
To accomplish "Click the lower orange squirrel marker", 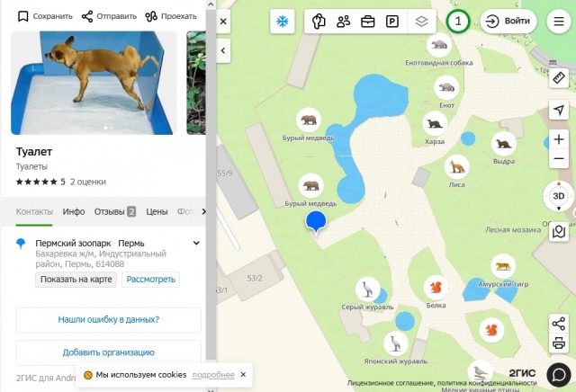I will (x=491, y=330).
